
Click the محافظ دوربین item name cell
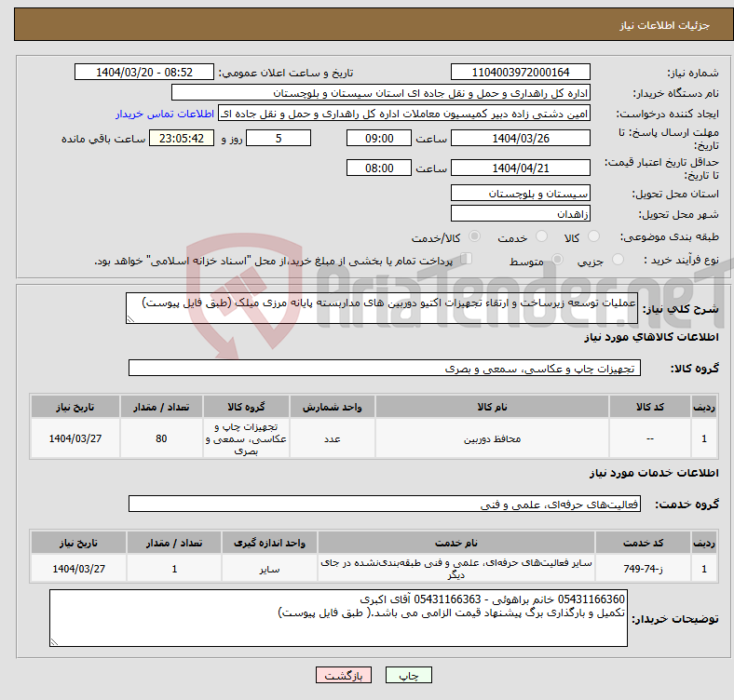tap(492, 438)
